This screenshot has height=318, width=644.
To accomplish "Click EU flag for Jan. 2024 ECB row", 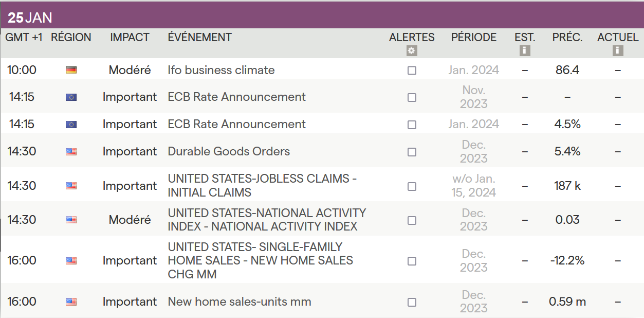I will 71,124.
